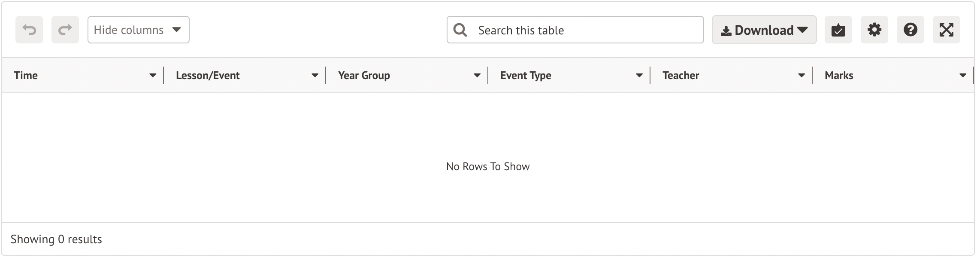Open the Lesson/Event column menu arrow
The width and height of the screenshot is (980, 263).
[x=315, y=76]
